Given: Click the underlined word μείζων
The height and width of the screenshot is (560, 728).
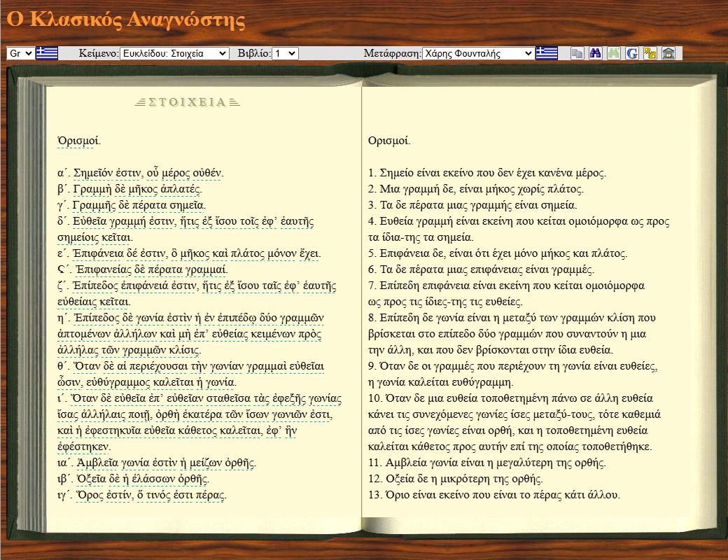Looking at the screenshot, I should coord(204,463).
